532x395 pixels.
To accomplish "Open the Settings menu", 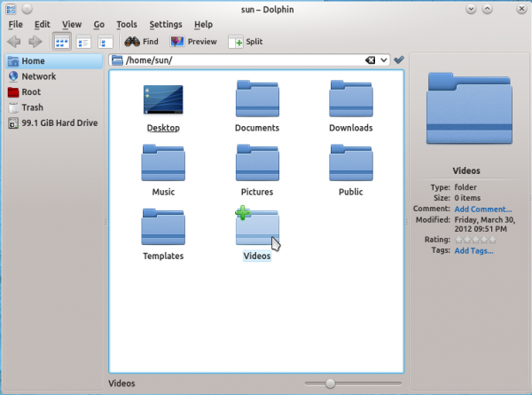I will (166, 25).
